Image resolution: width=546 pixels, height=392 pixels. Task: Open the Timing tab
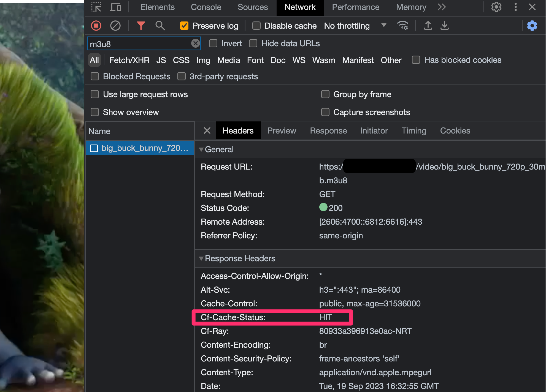click(413, 131)
